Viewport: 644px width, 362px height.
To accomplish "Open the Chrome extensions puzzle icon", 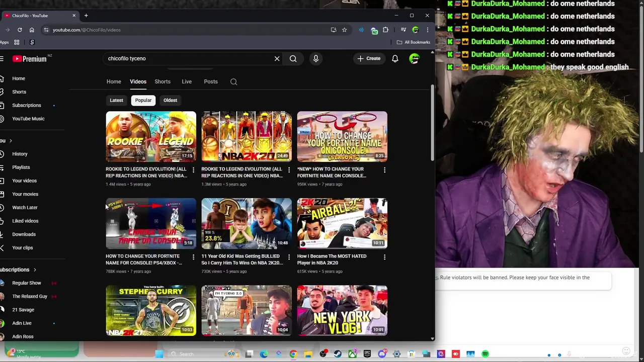I will coord(386,30).
